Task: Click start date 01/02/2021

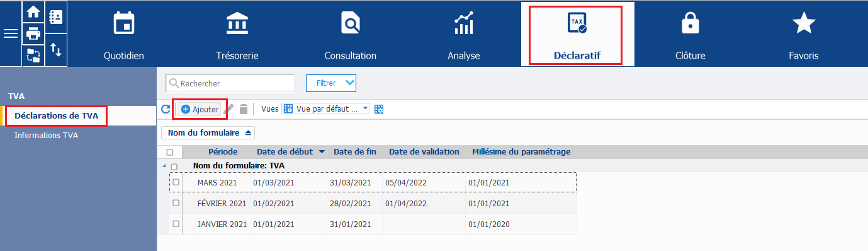Action: pos(273,203)
